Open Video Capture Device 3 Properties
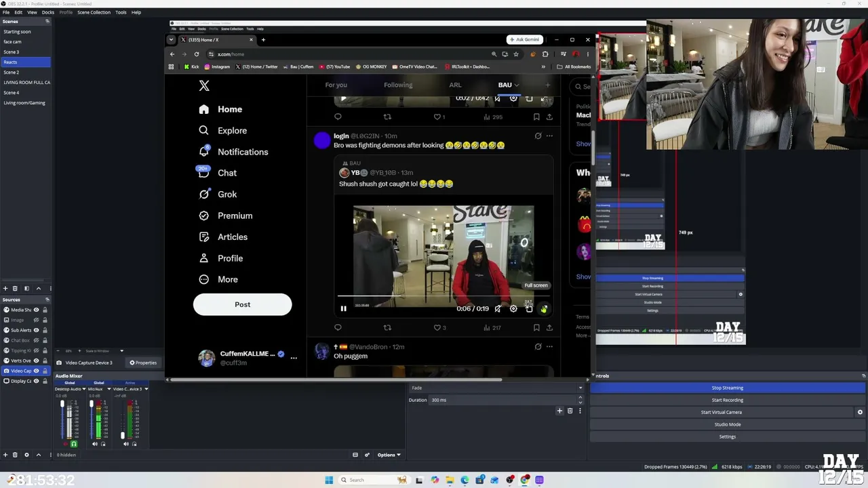The image size is (868, 488). click(x=143, y=363)
